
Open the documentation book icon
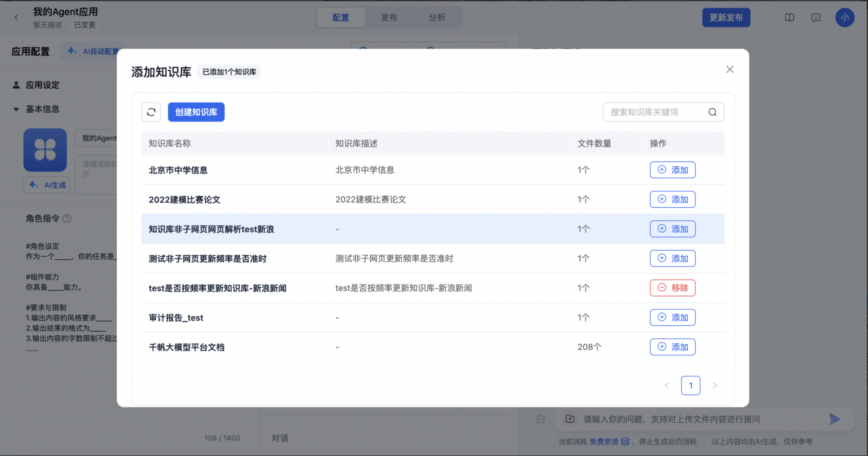click(789, 17)
